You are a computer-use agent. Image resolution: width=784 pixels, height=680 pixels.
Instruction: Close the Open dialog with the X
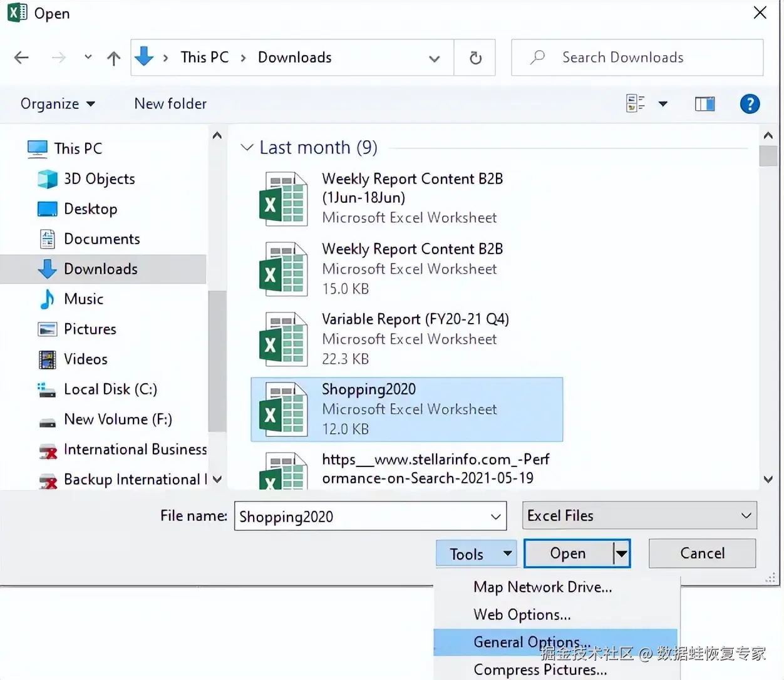760,13
